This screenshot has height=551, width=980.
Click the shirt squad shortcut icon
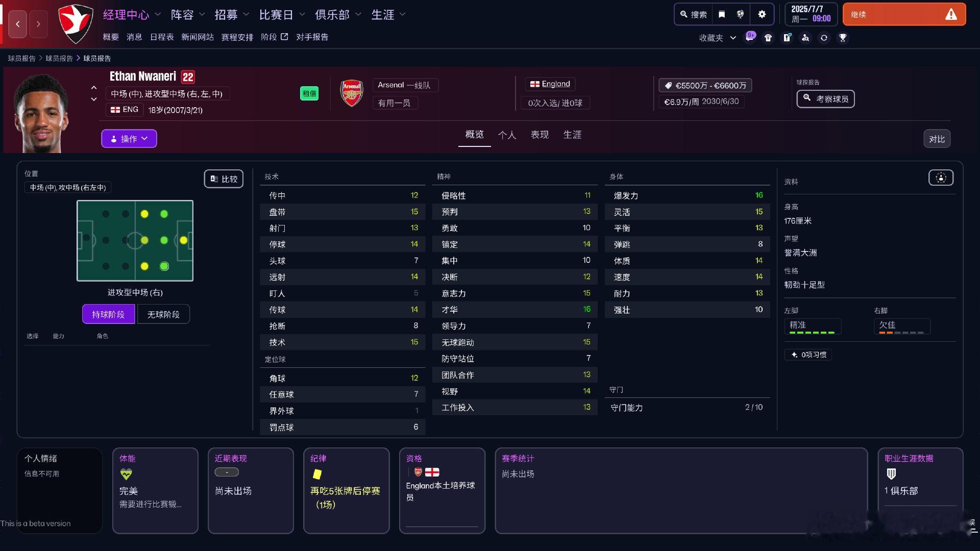pos(768,38)
